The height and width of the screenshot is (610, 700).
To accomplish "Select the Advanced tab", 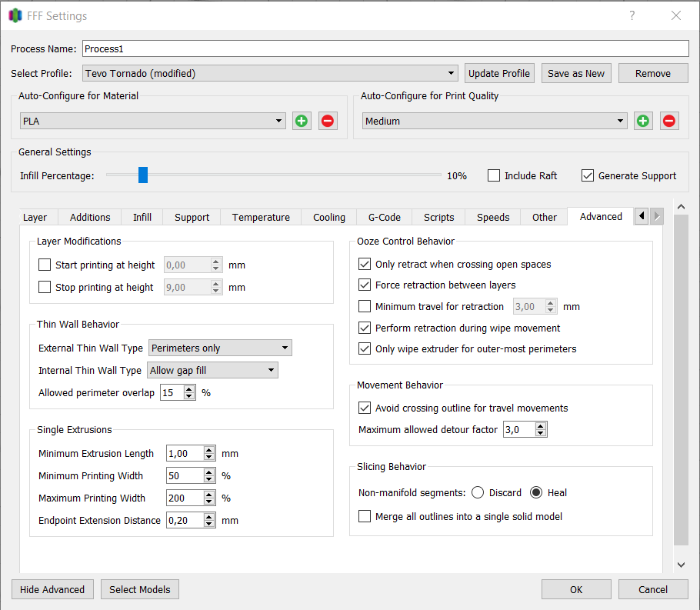I will point(601,217).
